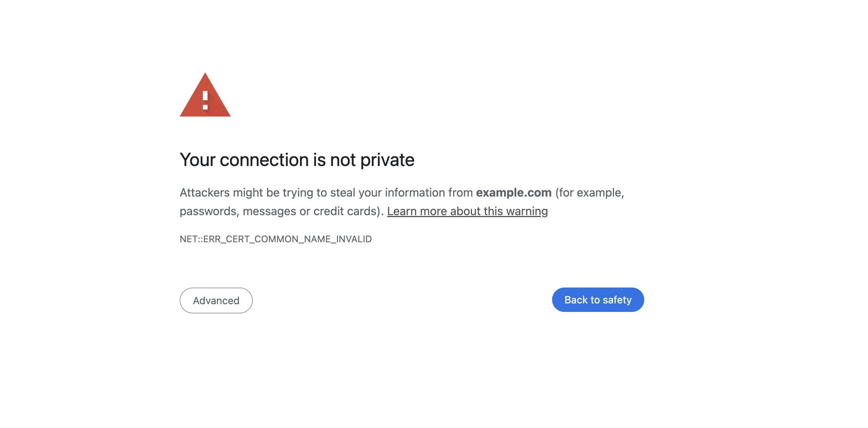
Task: Click the word safety on the blue button
Action: (617, 300)
